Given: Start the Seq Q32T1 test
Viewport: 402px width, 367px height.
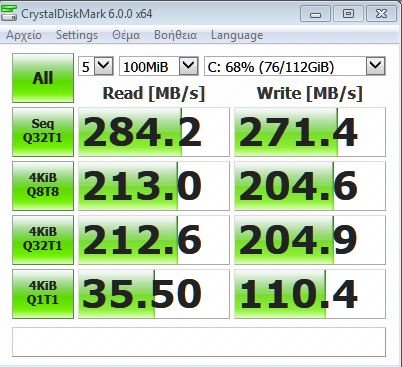Looking at the screenshot, I should point(43,132).
